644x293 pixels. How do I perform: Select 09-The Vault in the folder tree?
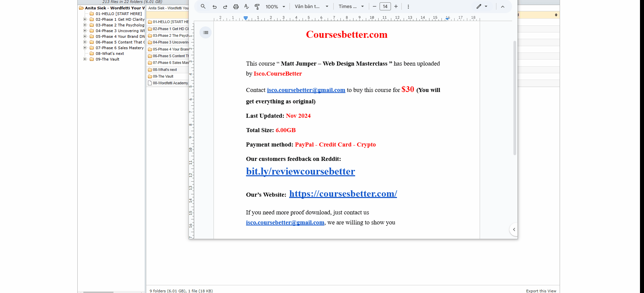click(107, 59)
